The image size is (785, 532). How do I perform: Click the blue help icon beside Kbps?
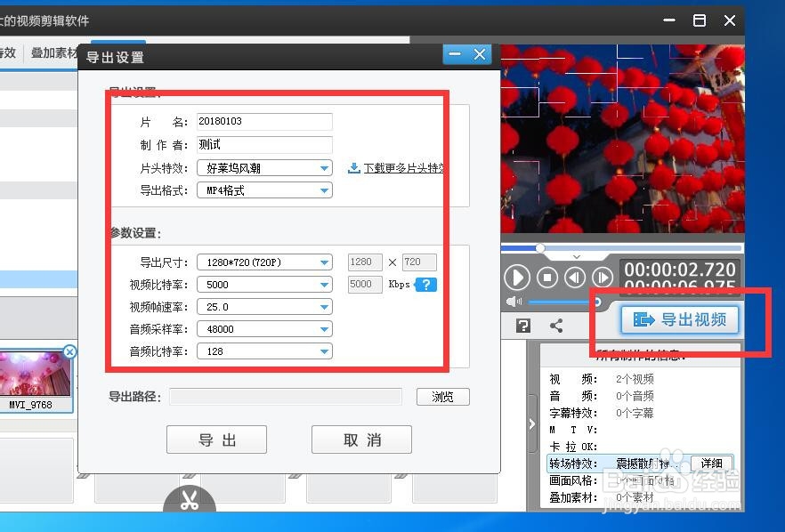(x=426, y=285)
